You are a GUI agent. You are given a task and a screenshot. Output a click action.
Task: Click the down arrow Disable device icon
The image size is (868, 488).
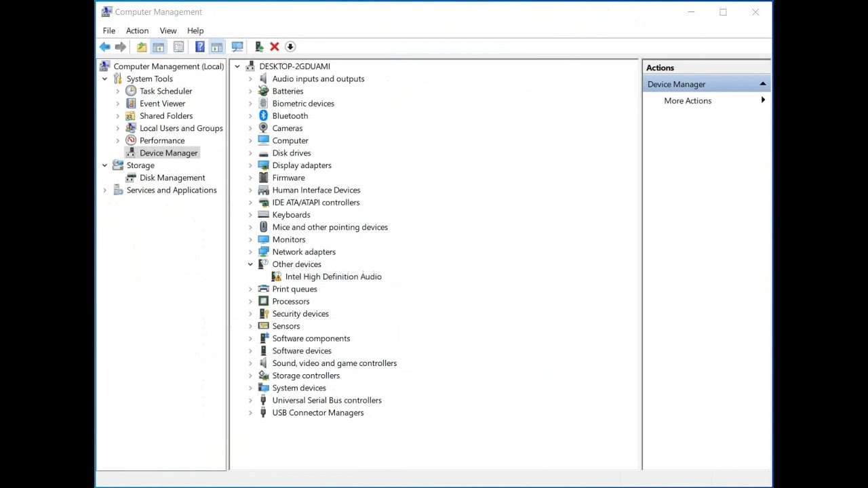pos(290,47)
